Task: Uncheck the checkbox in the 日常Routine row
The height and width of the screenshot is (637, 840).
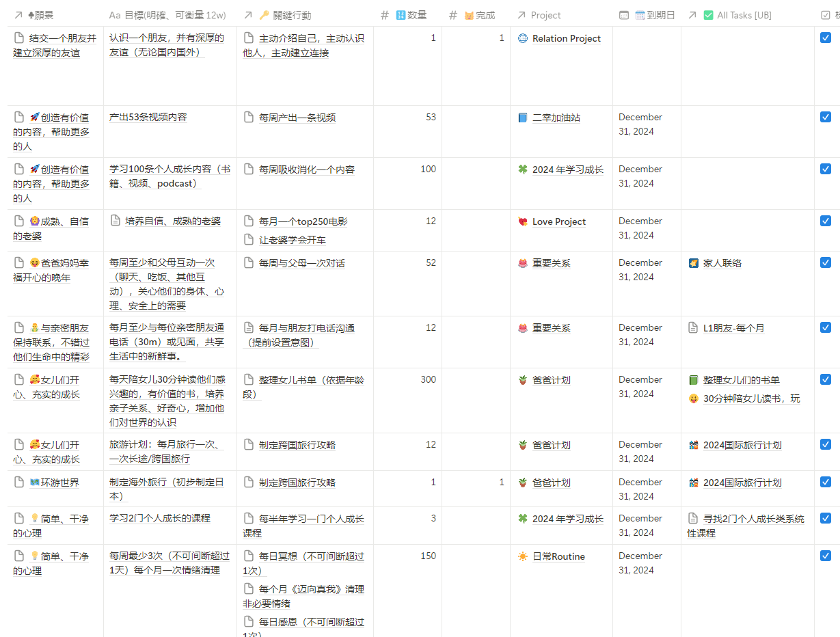Action: [826, 556]
